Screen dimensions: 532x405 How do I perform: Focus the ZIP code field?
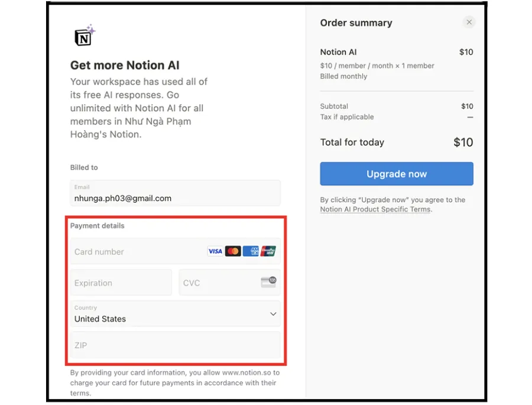point(176,345)
